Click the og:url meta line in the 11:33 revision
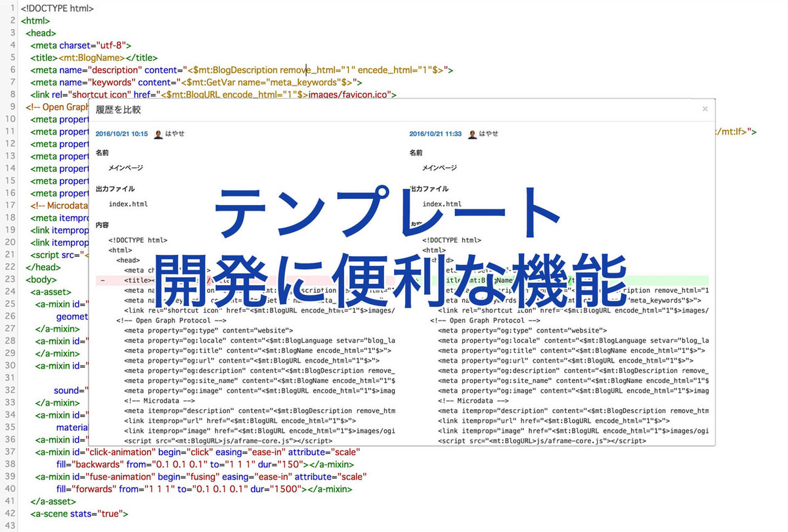Image resolution: width=788 pixels, height=532 pixels. [x=566, y=361]
